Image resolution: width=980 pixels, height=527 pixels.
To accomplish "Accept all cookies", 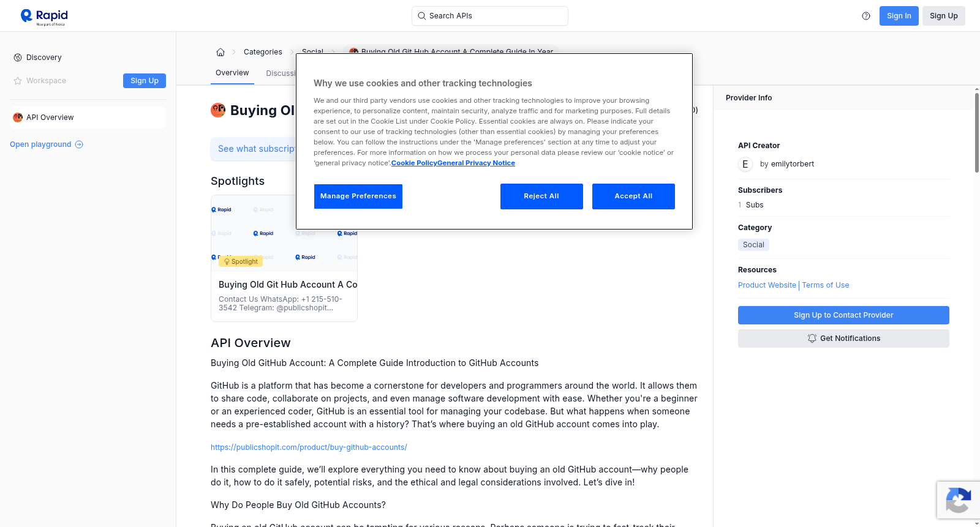I will coord(633,196).
